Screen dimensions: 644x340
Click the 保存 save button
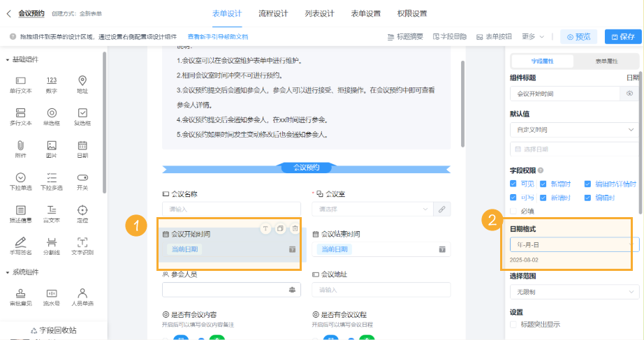[623, 36]
